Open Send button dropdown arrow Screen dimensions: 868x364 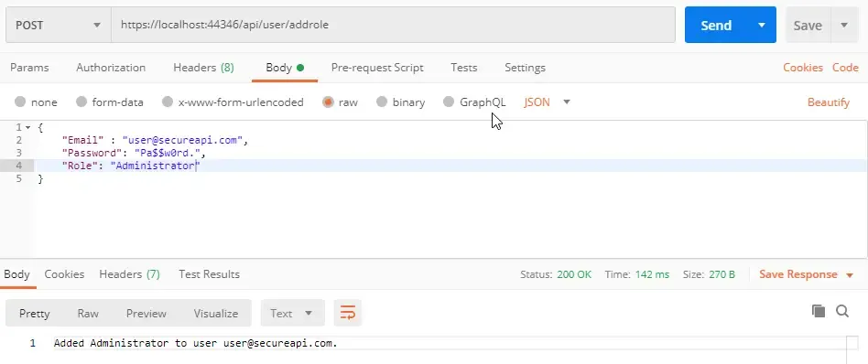tap(762, 25)
